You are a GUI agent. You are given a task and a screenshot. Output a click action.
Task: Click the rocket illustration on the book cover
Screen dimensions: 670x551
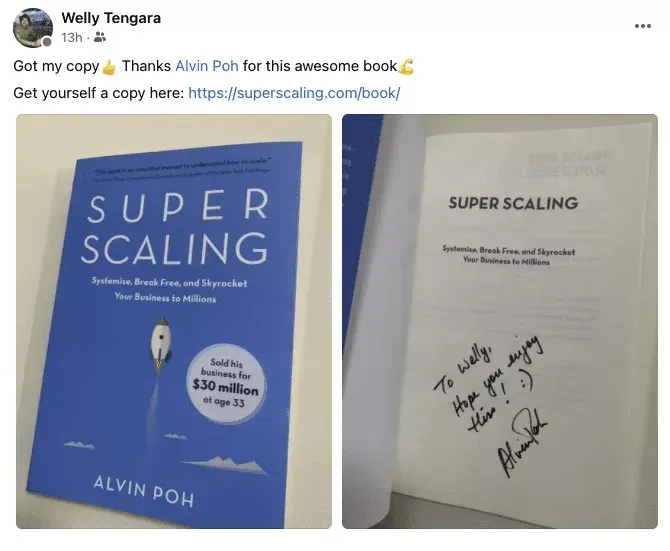pyautogui.click(x=161, y=344)
